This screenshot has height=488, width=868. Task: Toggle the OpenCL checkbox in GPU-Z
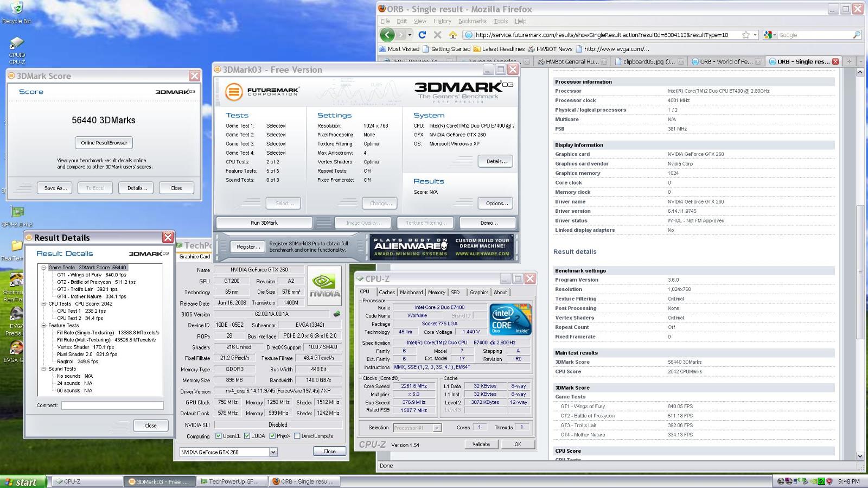(x=219, y=436)
